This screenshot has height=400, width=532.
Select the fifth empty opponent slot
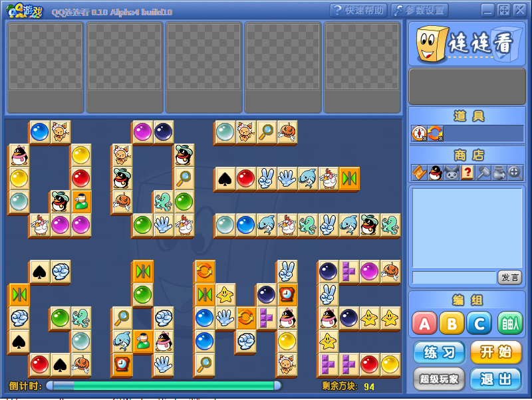[x=362, y=68]
